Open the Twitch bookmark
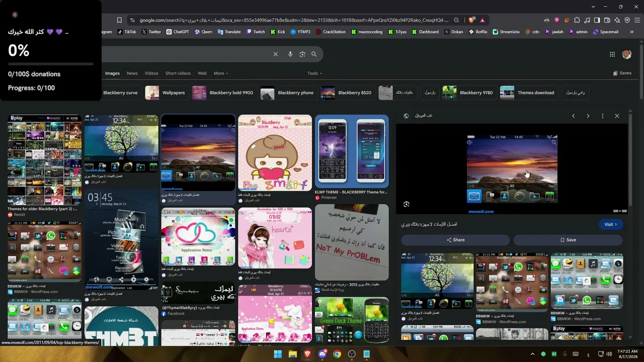The width and height of the screenshot is (644, 362). (255, 32)
